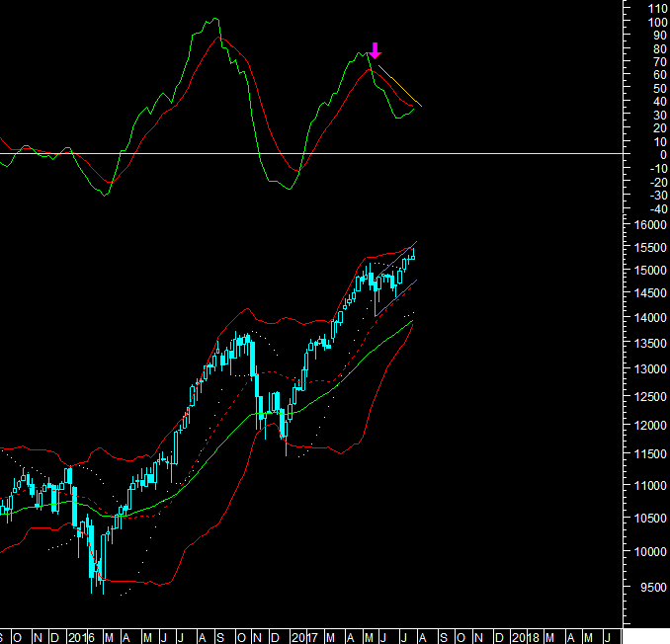This screenshot has height=644, width=670.
Task: Select the 12500 price level label
Action: [651, 396]
